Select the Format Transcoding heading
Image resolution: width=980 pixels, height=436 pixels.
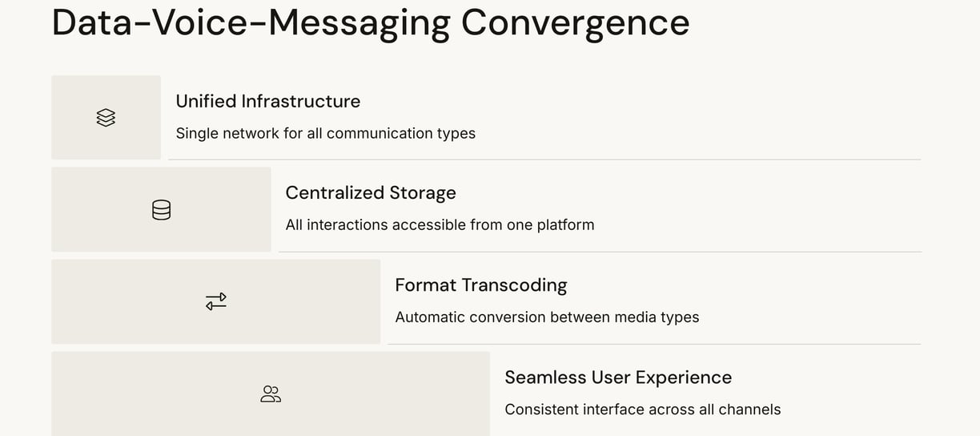coord(481,285)
